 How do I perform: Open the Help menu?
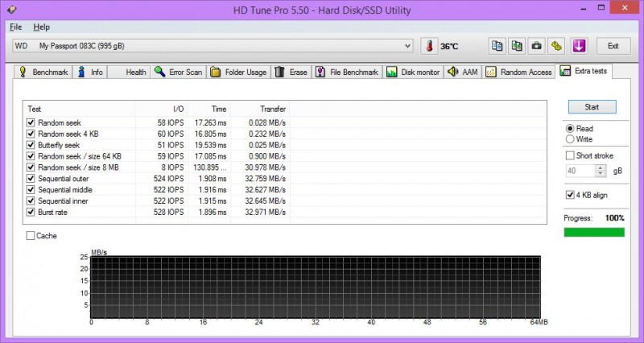coord(41,27)
